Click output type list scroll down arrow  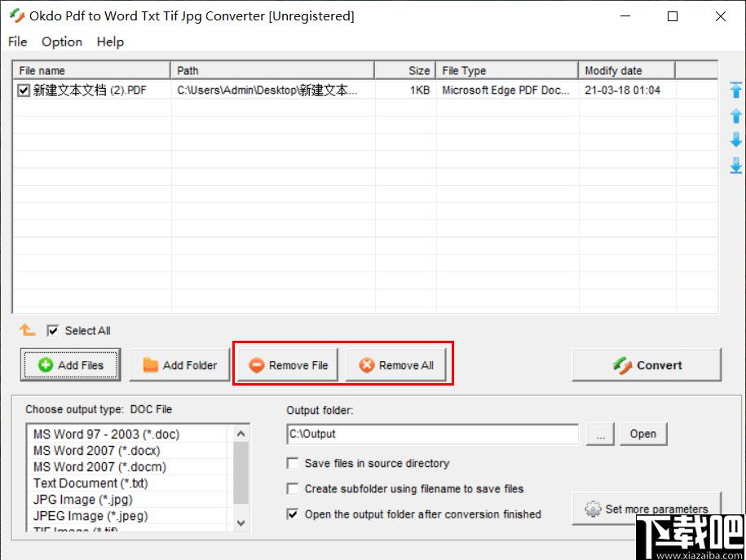(x=241, y=523)
